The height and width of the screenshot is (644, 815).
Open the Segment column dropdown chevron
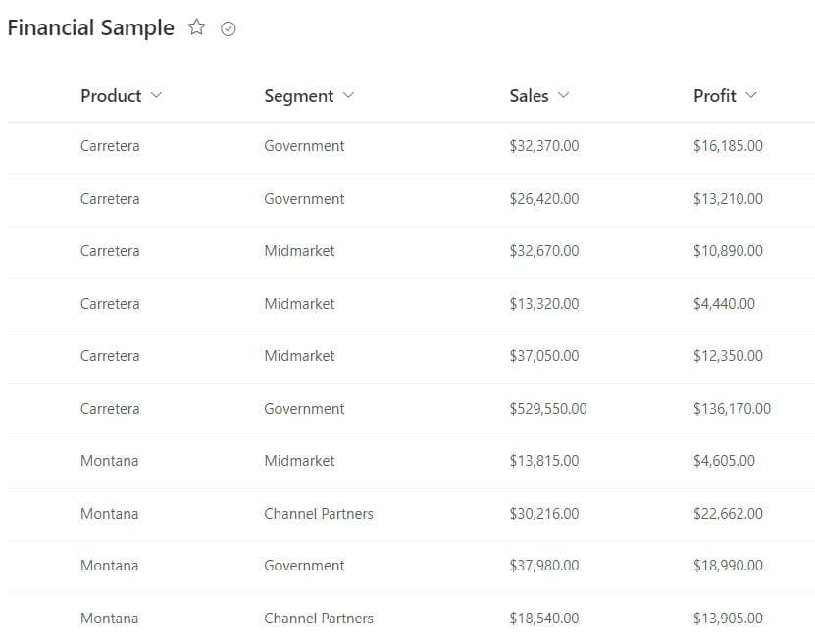tap(348, 95)
